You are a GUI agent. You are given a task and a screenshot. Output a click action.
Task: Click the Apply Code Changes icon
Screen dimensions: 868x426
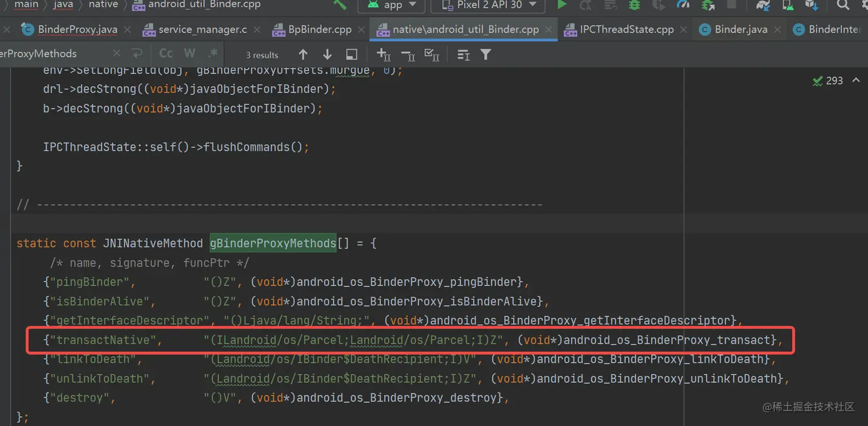[x=610, y=5]
